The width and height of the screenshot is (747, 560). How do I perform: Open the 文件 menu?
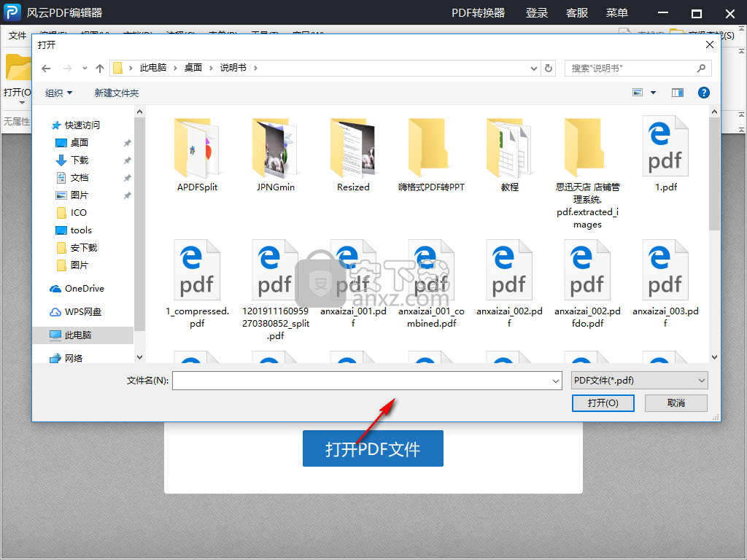[18, 36]
